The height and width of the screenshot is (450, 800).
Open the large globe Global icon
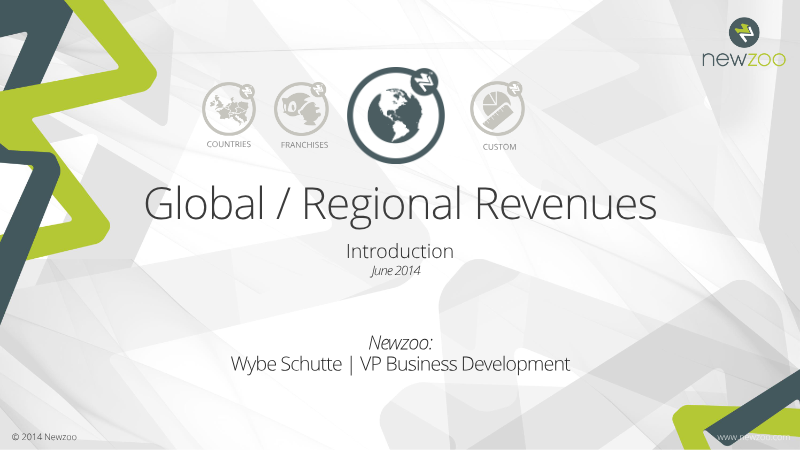396,115
